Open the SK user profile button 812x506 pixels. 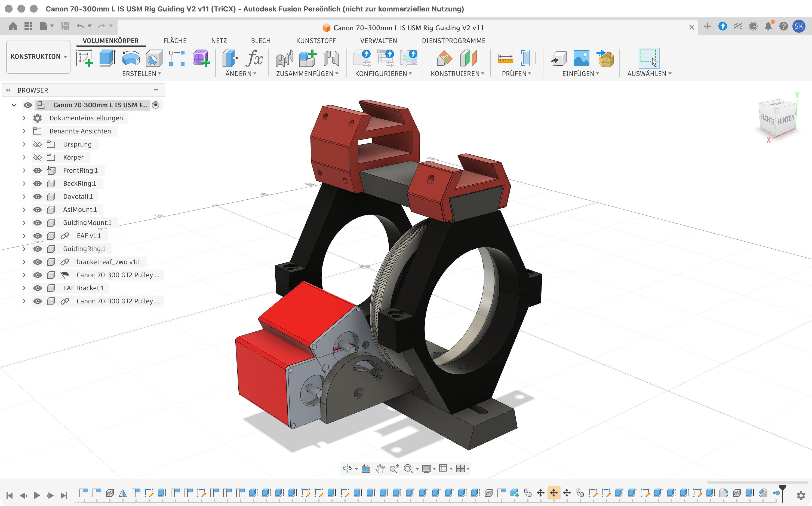coord(799,26)
